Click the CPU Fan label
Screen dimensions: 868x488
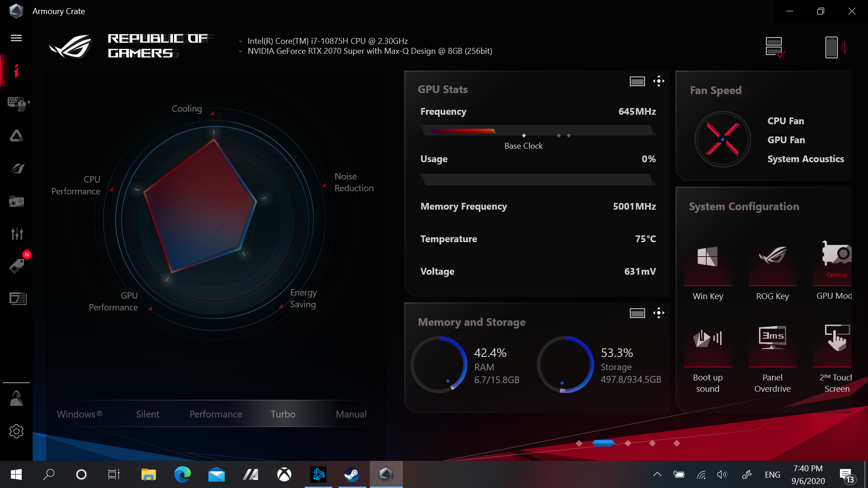tap(785, 121)
